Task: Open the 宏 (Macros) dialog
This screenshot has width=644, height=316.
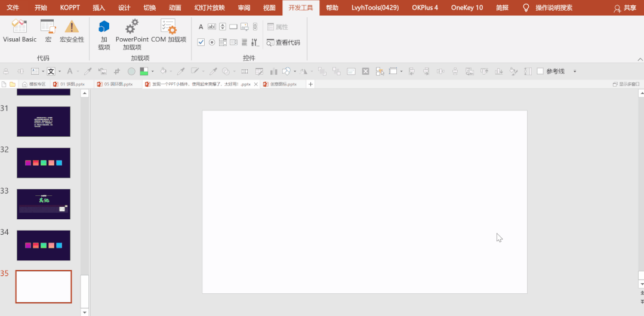Action: [x=48, y=32]
